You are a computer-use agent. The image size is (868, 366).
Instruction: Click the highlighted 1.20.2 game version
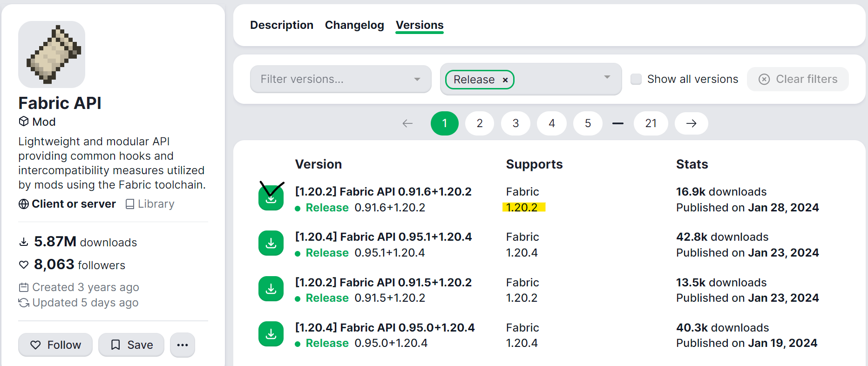pyautogui.click(x=522, y=207)
